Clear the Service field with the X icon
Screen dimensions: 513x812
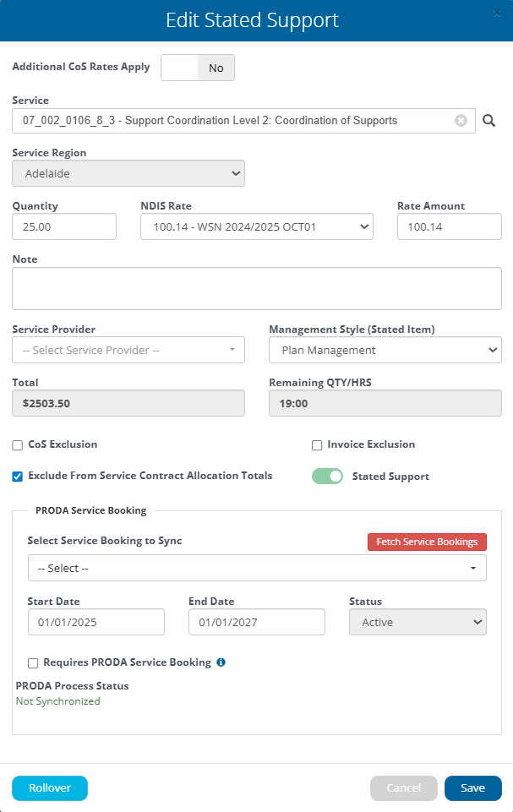pyautogui.click(x=461, y=121)
